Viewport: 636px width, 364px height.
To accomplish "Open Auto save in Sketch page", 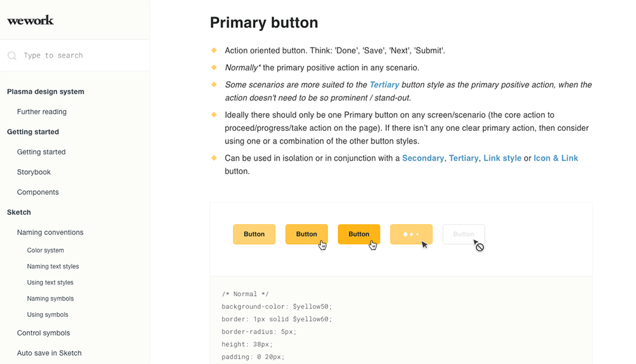I will pos(49,353).
